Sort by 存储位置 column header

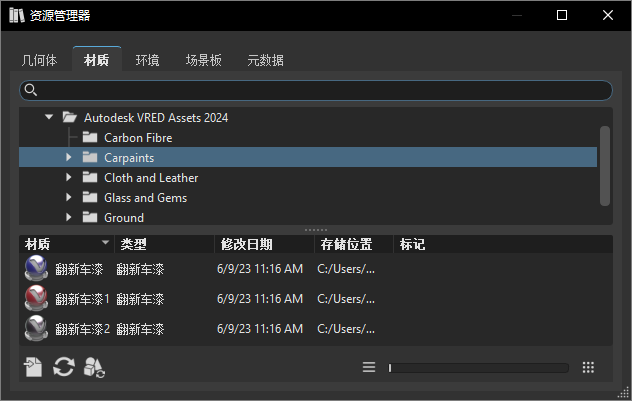pyautogui.click(x=354, y=244)
